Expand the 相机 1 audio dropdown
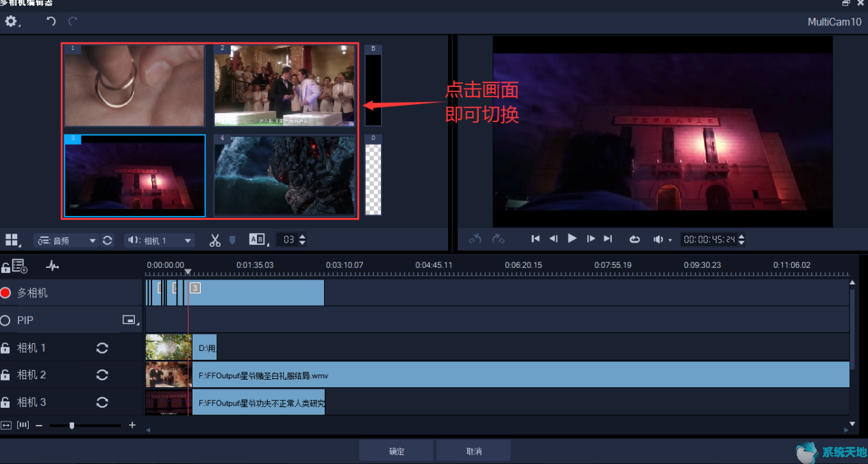 (159, 241)
